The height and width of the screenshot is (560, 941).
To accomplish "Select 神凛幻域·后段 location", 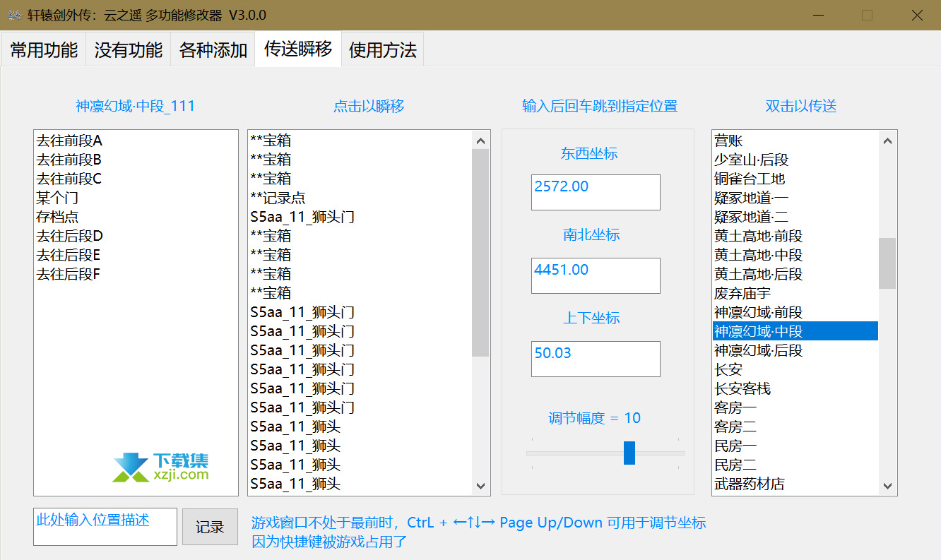I will tap(795, 350).
